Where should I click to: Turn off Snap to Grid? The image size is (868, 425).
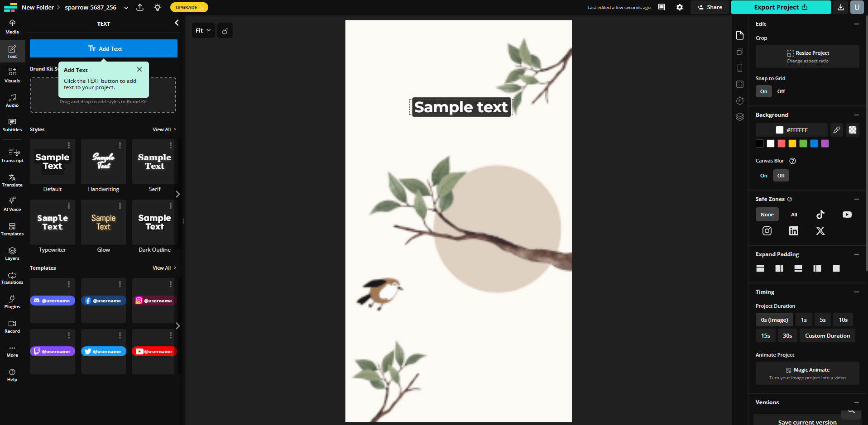pos(781,91)
